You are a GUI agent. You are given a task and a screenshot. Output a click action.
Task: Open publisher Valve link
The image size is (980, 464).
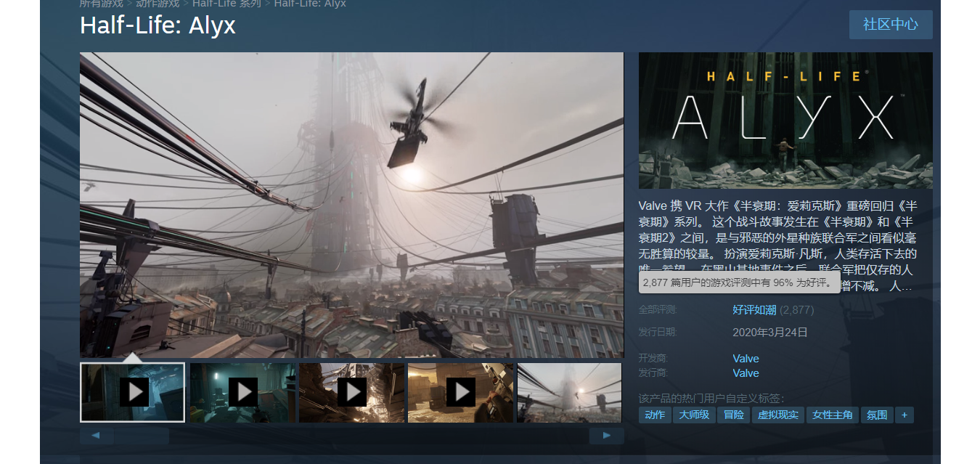click(x=746, y=373)
